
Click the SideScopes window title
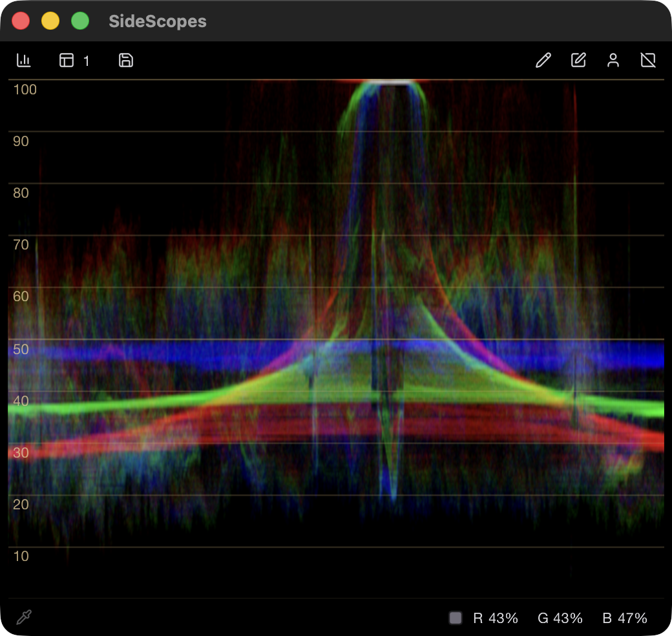click(x=157, y=21)
